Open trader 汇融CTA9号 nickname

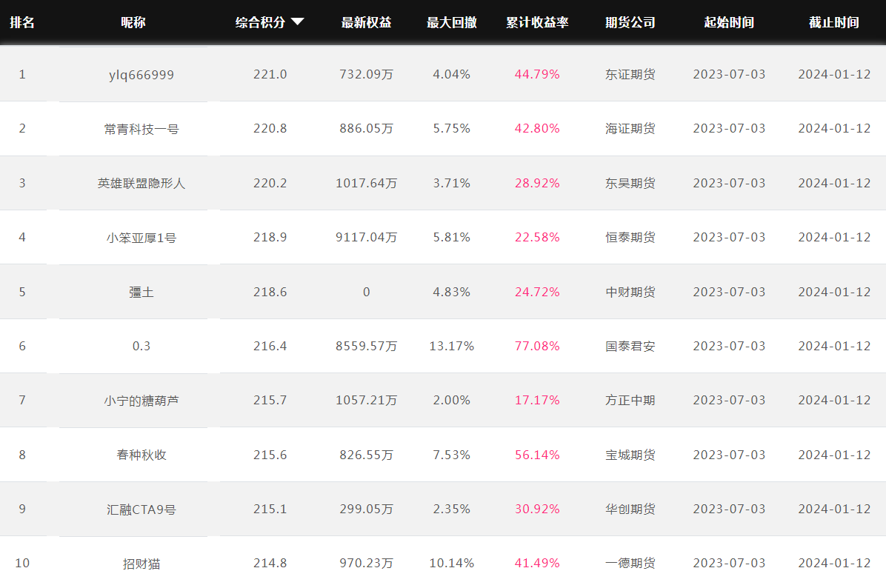point(141,510)
